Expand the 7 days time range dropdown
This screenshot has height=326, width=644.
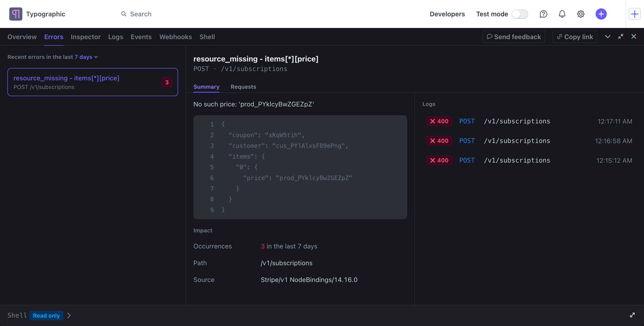click(x=86, y=57)
